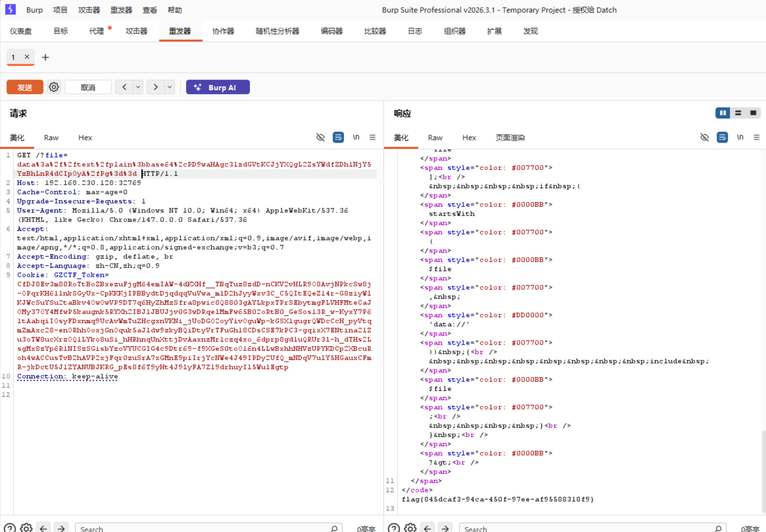Open request search help icon

[9, 528]
